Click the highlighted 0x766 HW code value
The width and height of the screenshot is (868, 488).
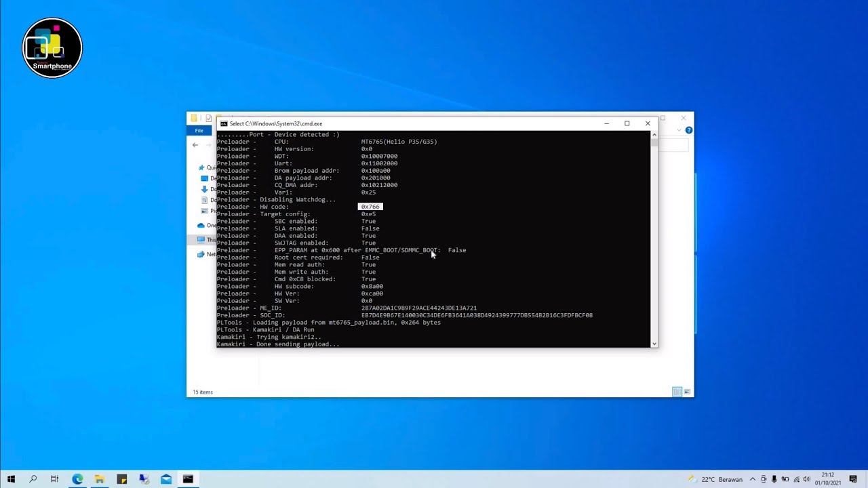370,207
